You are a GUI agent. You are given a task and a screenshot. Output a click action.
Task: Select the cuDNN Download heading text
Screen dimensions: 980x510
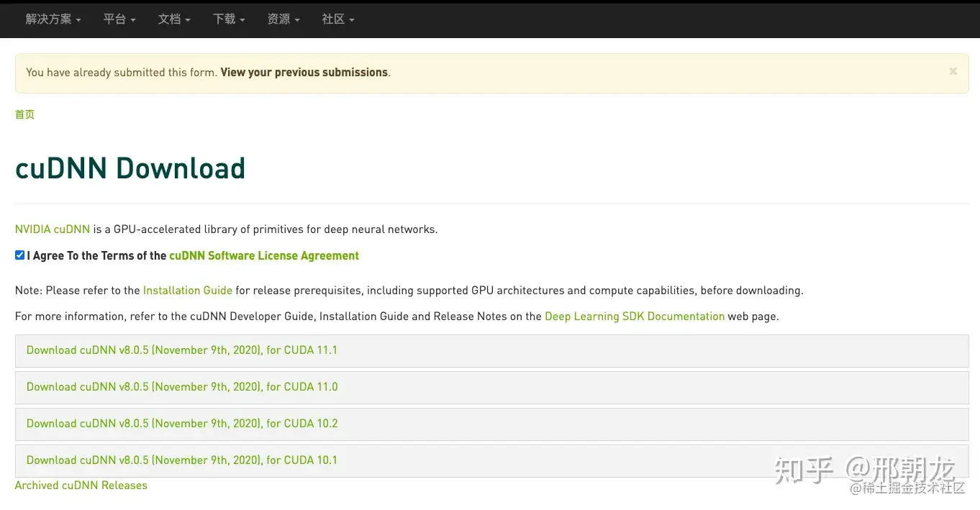[x=130, y=168]
